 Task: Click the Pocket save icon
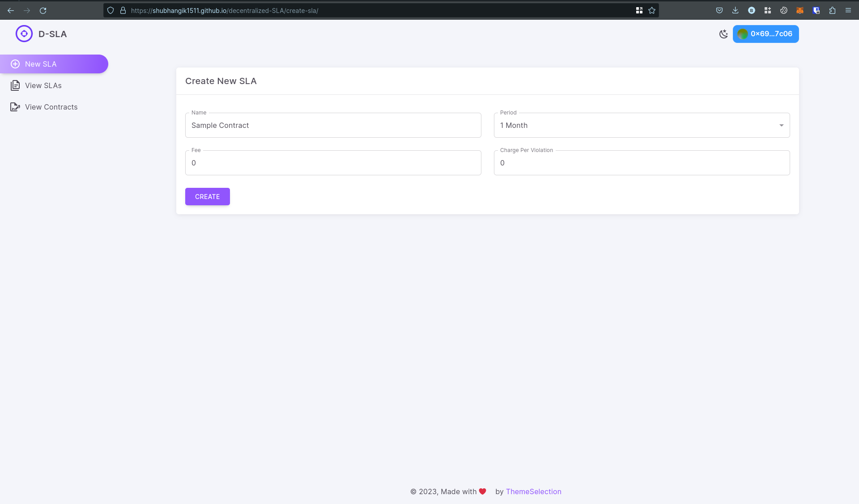click(x=719, y=10)
